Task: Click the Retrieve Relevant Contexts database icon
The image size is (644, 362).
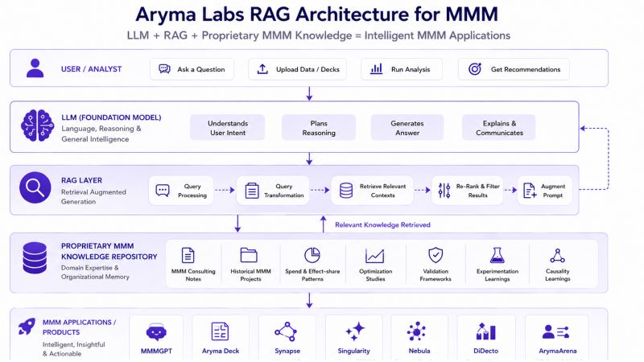Action: click(346, 191)
